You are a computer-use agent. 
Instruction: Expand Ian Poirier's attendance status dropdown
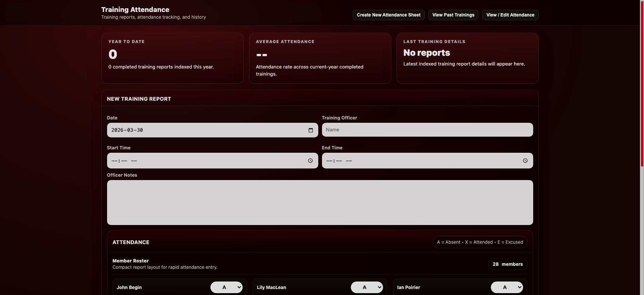507,287
